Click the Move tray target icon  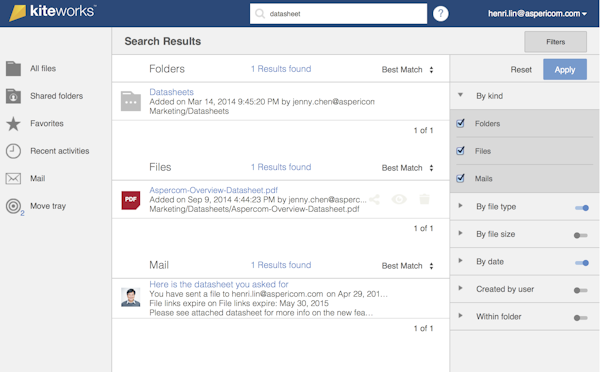(x=13, y=206)
